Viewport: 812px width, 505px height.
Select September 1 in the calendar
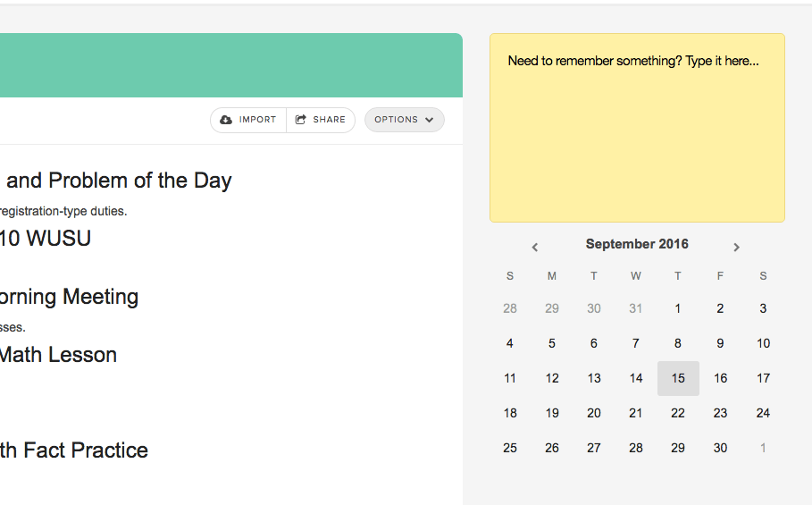(678, 308)
